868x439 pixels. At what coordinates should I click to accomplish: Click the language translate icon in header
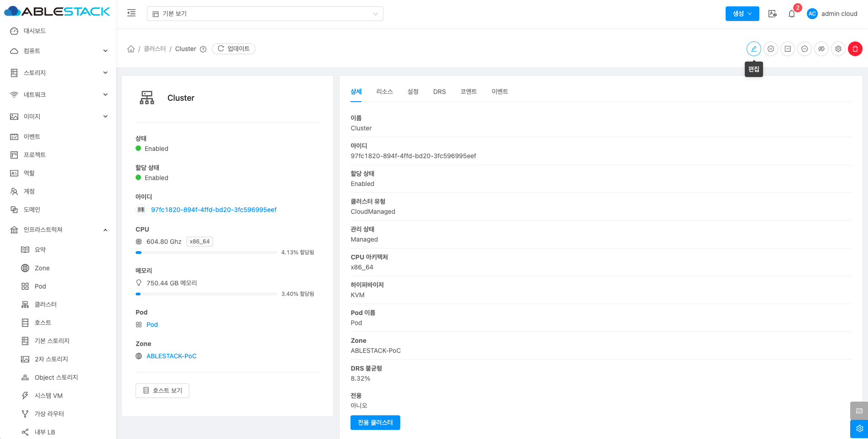[772, 14]
